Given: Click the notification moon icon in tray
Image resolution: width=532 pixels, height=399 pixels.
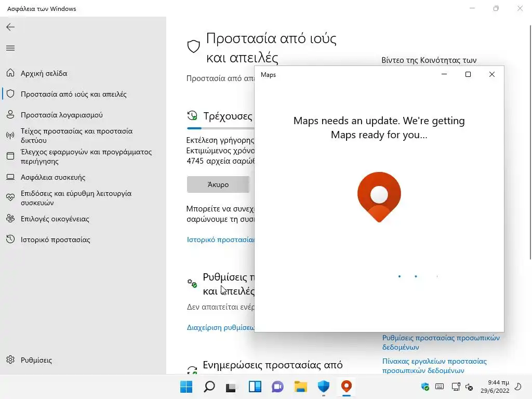Looking at the screenshot, I should click(x=518, y=387).
